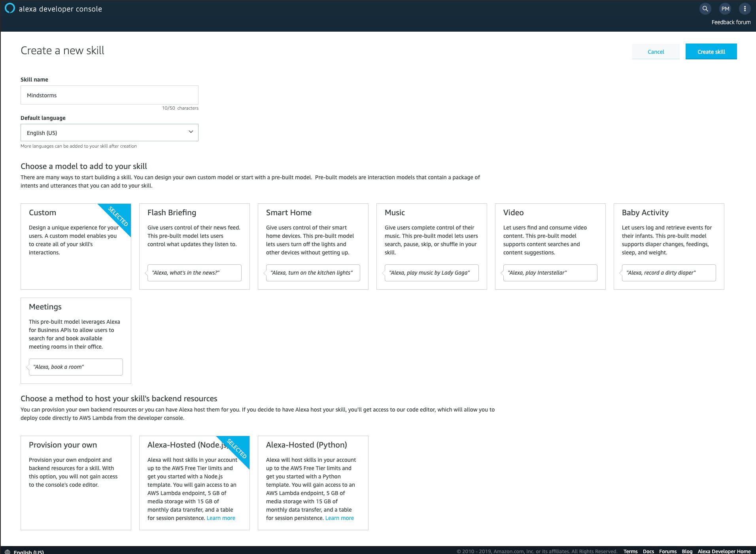Click "Alexa, what's in the news?" sample phrase

195,273
